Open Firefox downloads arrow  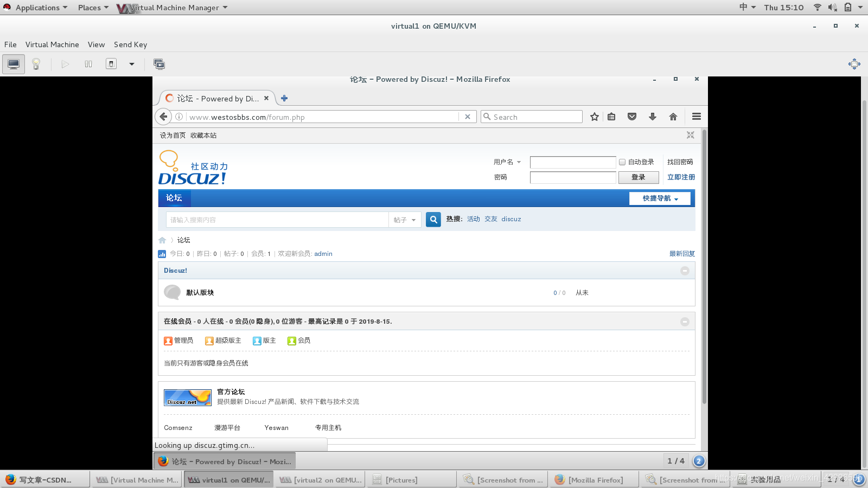(x=653, y=117)
